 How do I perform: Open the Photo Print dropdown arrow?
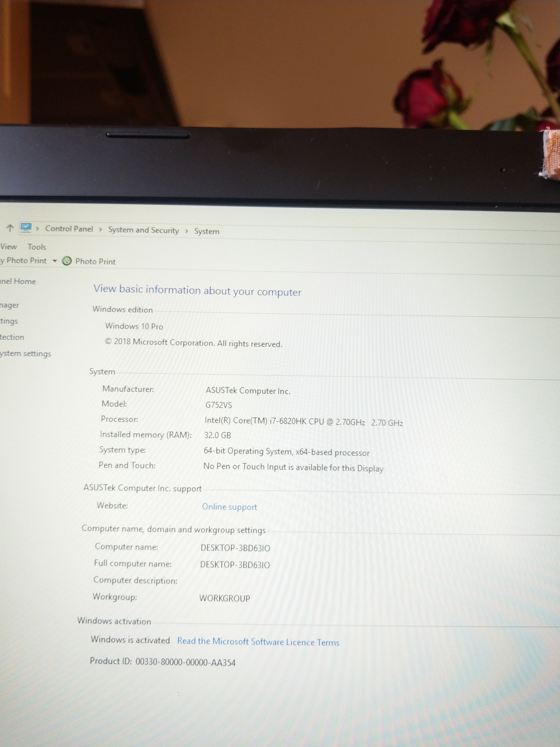[55, 261]
